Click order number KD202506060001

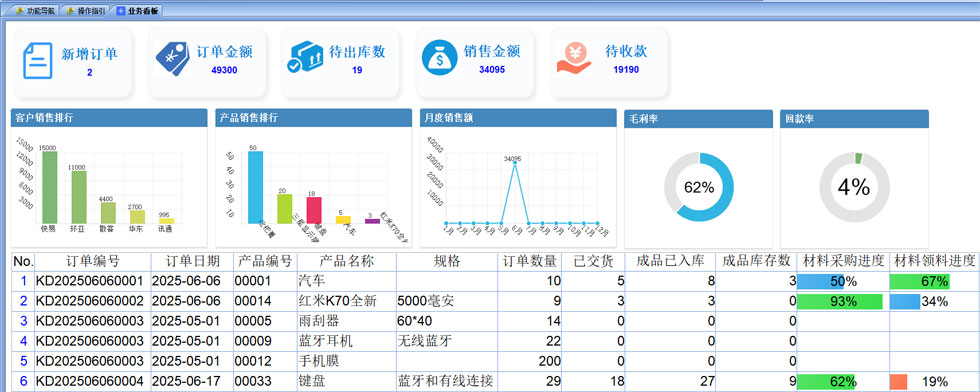pyautogui.click(x=90, y=281)
